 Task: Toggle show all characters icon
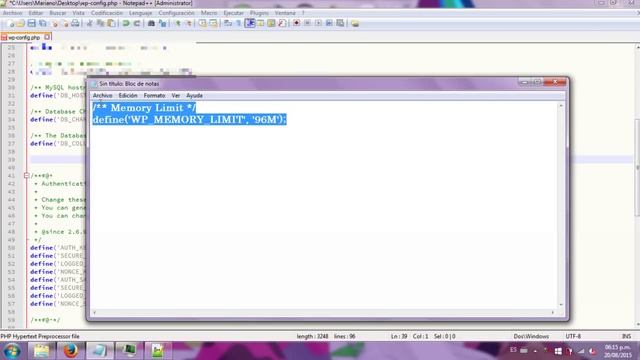pyautogui.click(x=238, y=23)
